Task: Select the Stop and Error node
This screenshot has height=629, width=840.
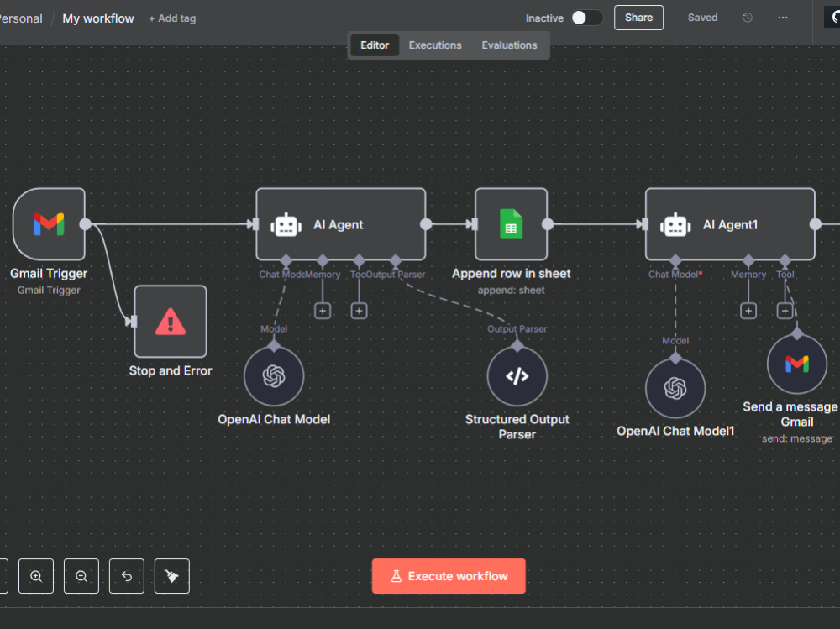Action: click(x=171, y=322)
